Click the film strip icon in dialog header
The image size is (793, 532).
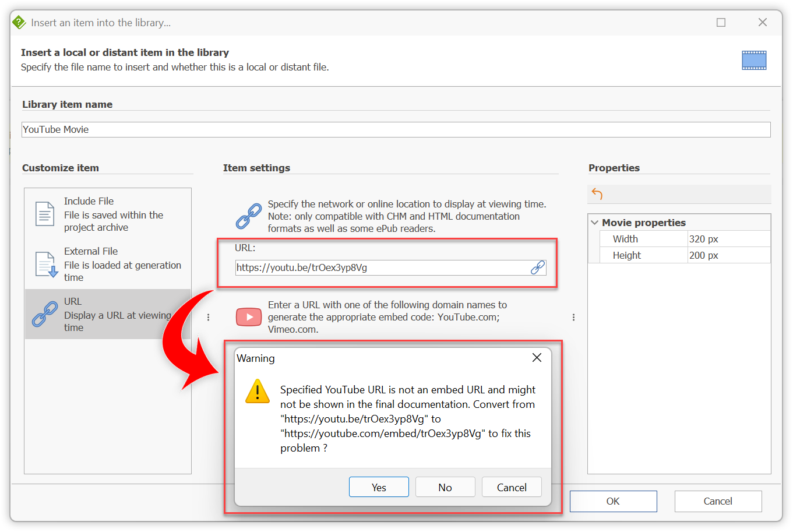pyautogui.click(x=754, y=60)
